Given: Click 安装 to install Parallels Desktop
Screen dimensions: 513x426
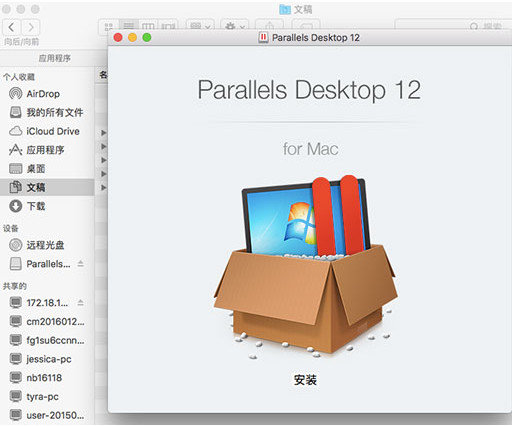Looking at the screenshot, I should tap(305, 380).
